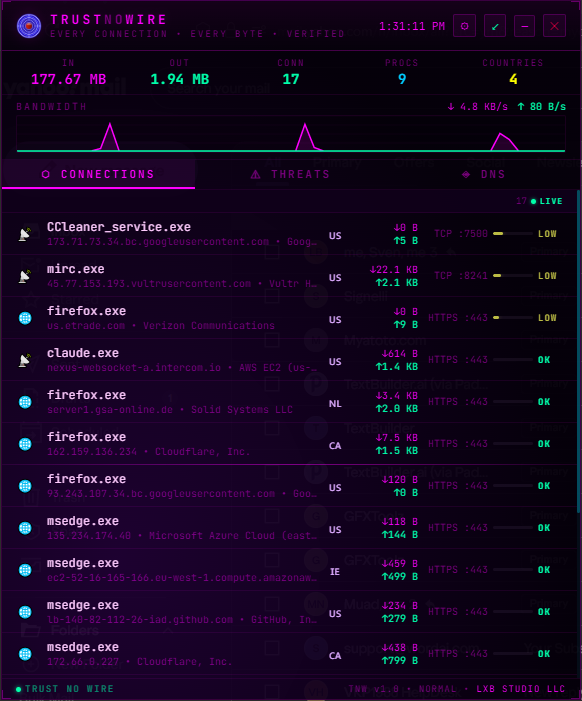Click the TrustNoWire radar logo
This screenshot has width=582, height=701.
pos(29,26)
